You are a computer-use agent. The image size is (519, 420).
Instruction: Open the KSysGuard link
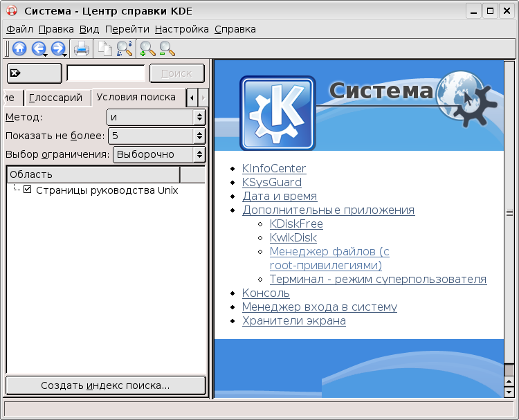point(272,183)
